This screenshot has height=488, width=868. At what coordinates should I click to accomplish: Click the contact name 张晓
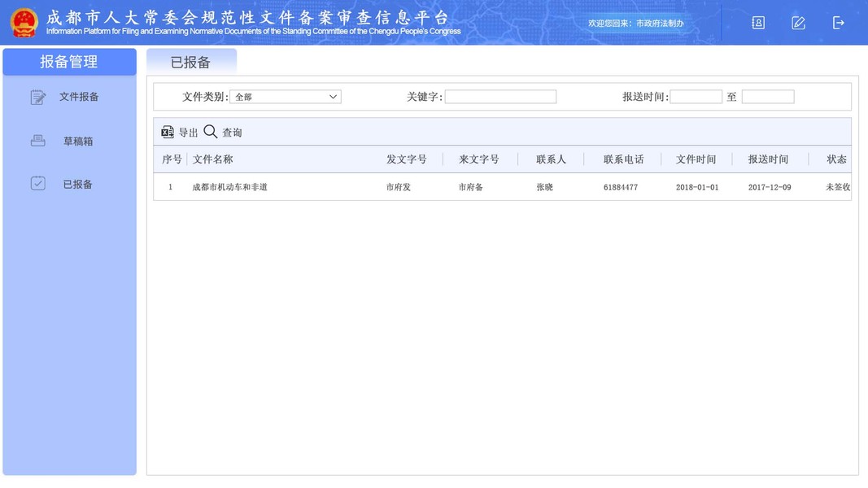click(545, 187)
